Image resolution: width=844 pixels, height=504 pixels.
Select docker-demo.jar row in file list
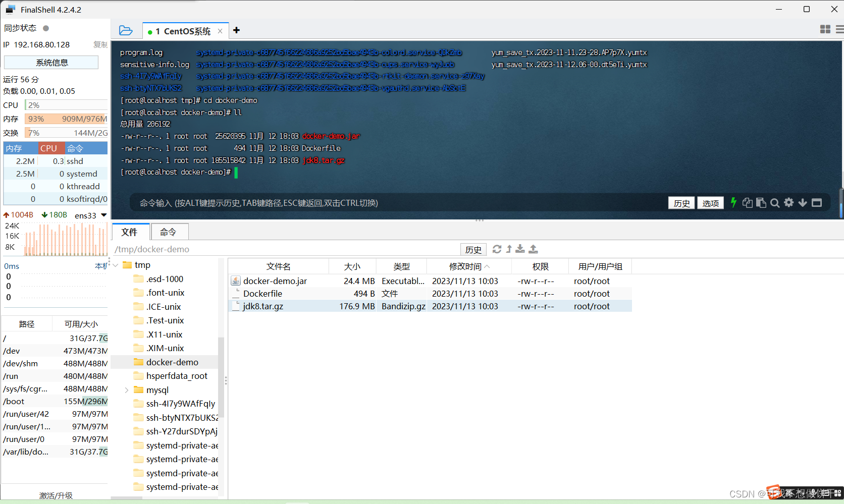[x=430, y=281]
